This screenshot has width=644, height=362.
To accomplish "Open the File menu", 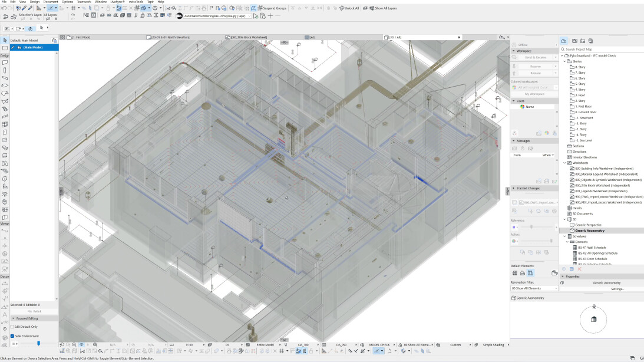I will point(4,2).
